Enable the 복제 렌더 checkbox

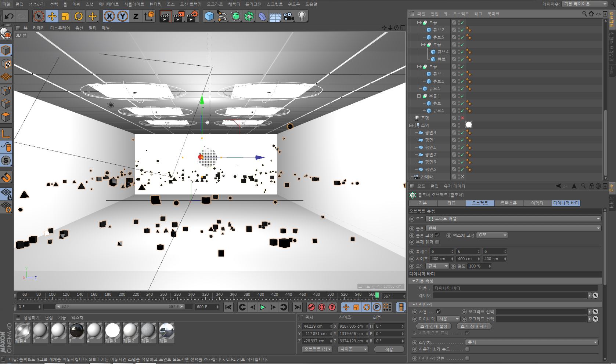(437, 242)
